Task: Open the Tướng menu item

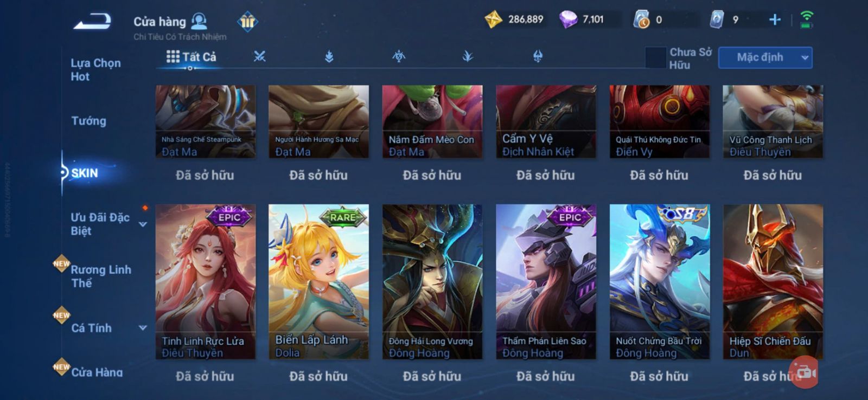Action: (x=88, y=121)
